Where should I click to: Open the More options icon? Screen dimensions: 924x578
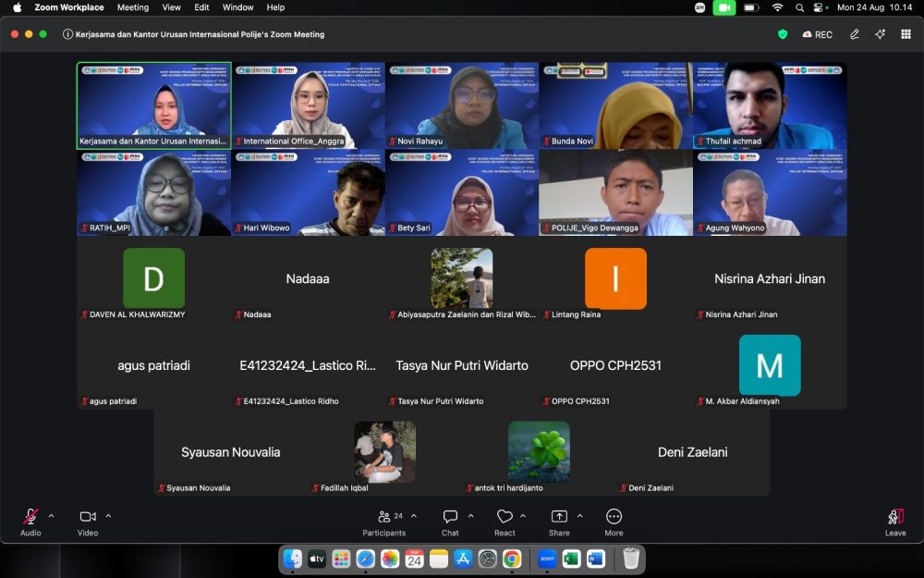(614, 517)
